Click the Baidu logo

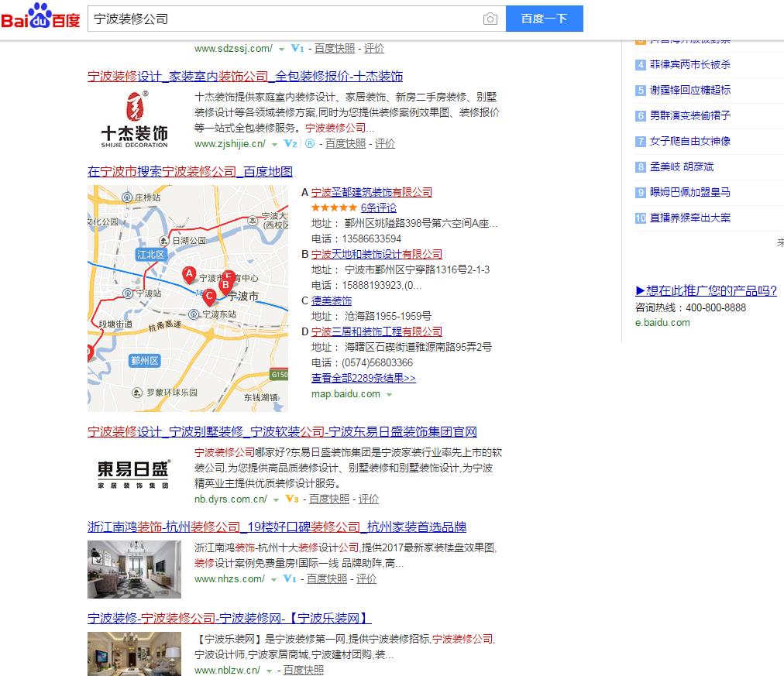(x=40, y=16)
